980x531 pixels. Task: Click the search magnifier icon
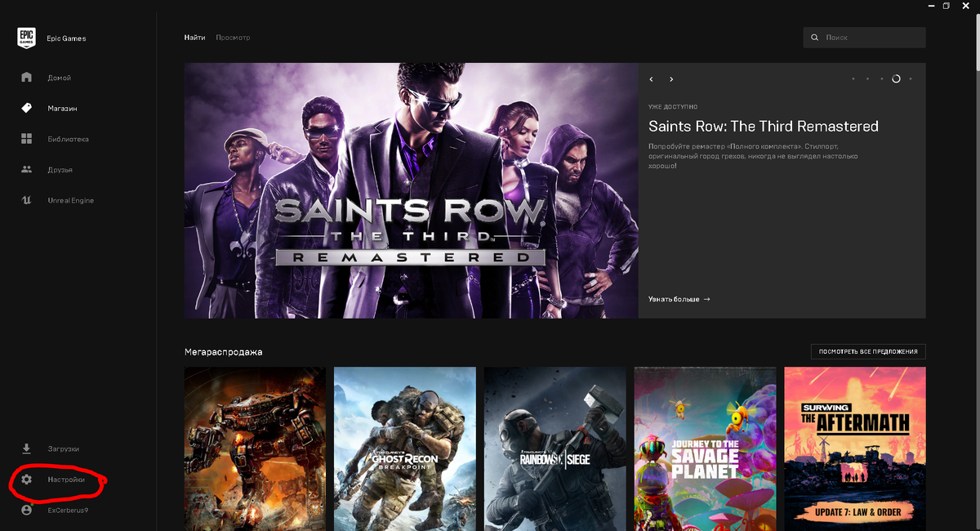814,38
